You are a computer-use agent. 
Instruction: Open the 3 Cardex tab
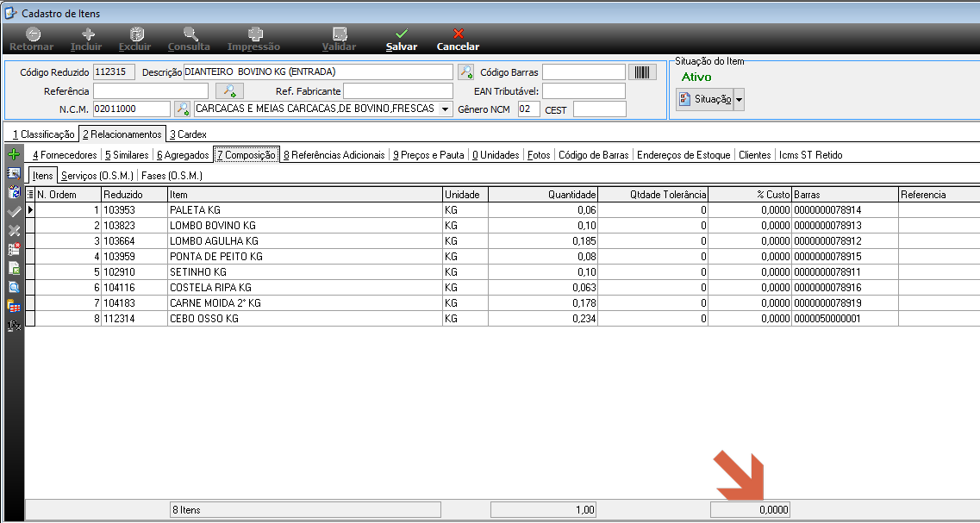click(x=188, y=134)
